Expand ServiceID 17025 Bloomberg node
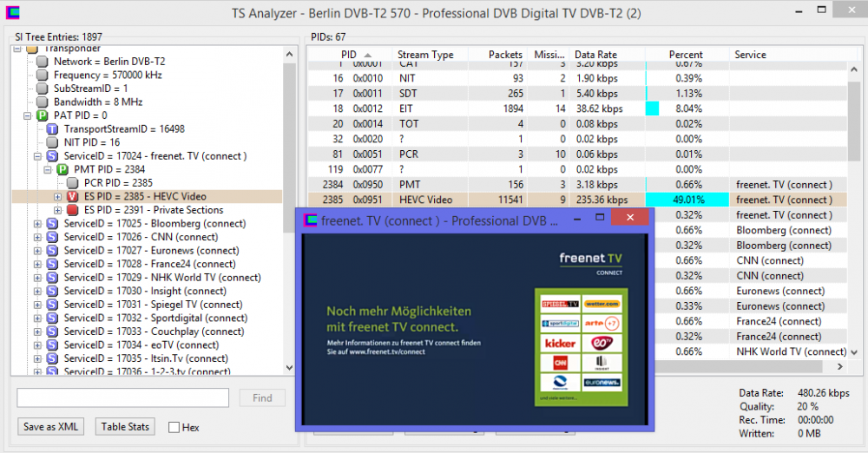Viewport: 868px width, 453px height. click(37, 224)
